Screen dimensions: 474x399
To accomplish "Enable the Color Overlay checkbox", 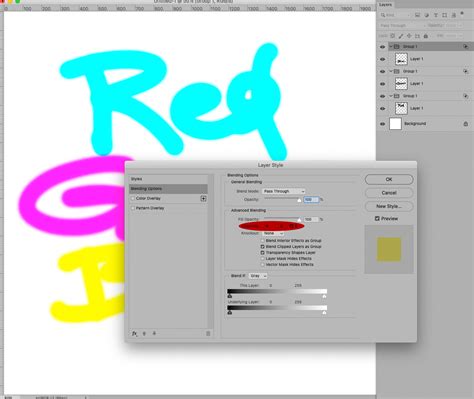I will (x=133, y=198).
